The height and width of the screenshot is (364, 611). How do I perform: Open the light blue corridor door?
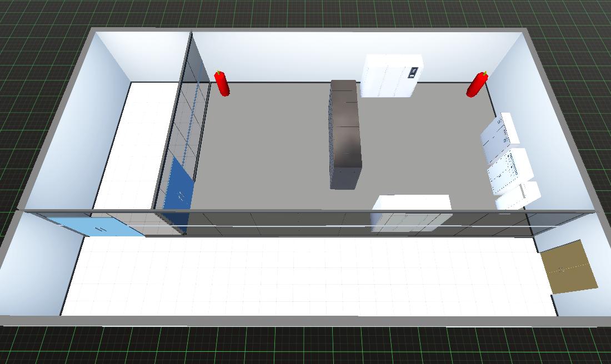click(x=100, y=228)
